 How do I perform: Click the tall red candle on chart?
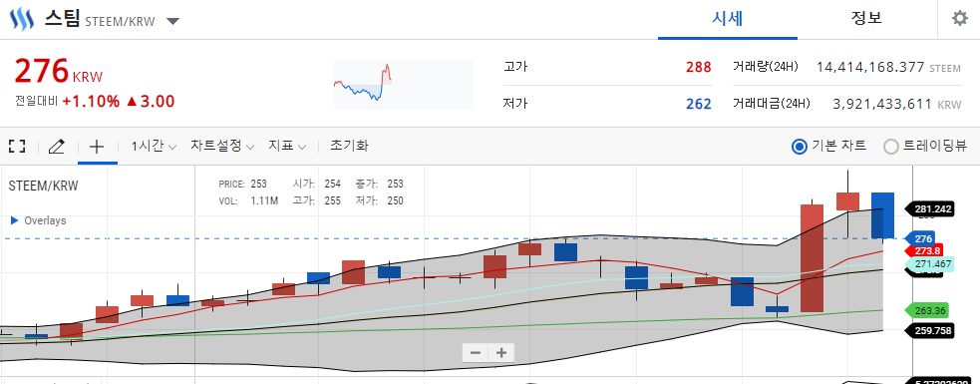click(813, 257)
